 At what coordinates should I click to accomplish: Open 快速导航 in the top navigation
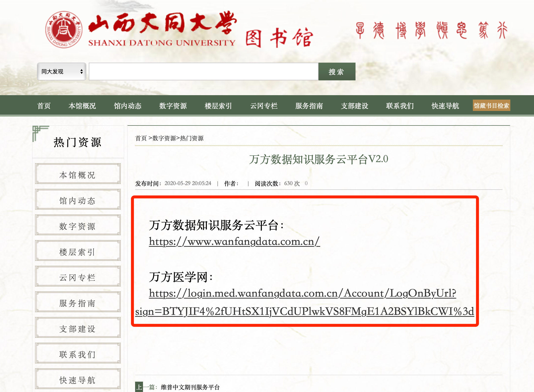(445, 106)
